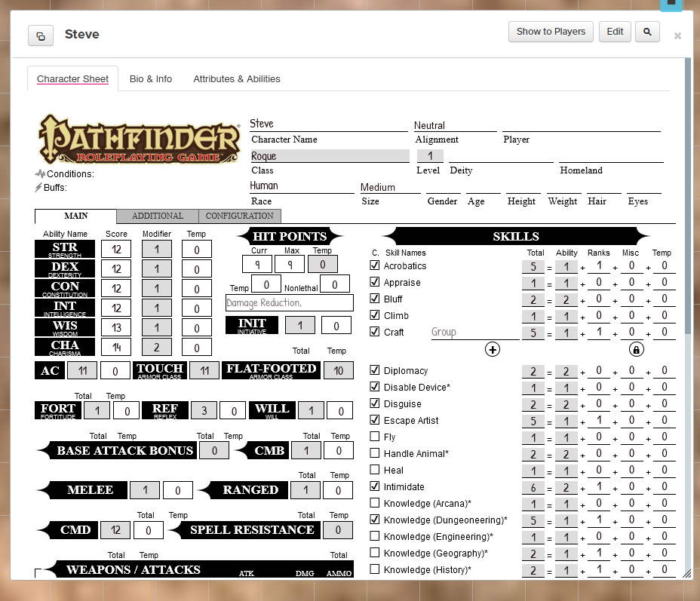
Task: Click the pop-out window icon beside Steve
Action: click(41, 35)
